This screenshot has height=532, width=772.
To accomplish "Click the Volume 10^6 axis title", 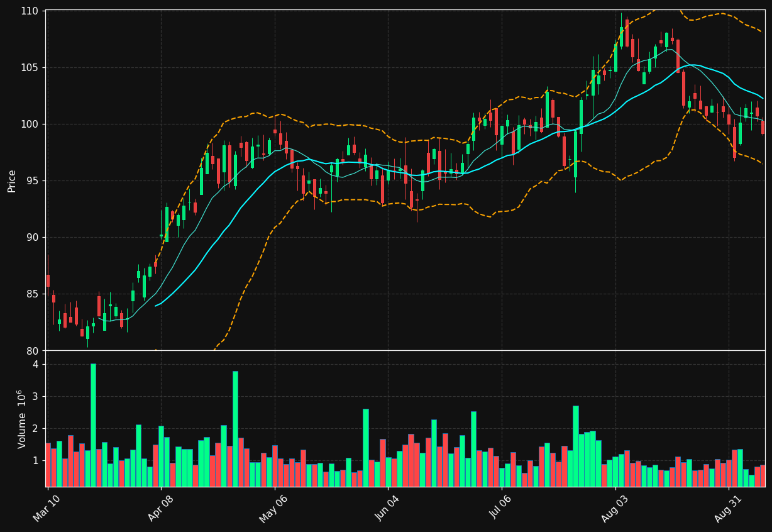I will click(x=23, y=419).
